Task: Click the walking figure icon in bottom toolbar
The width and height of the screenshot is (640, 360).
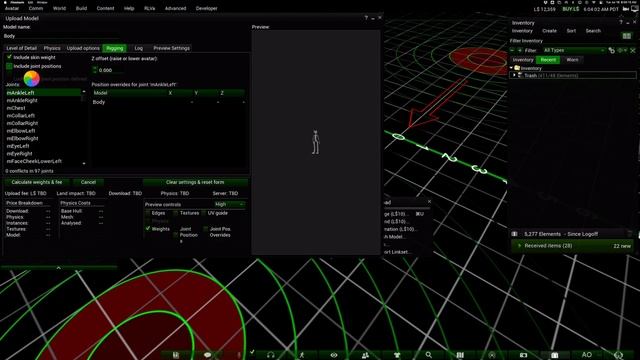Action: coord(302,355)
